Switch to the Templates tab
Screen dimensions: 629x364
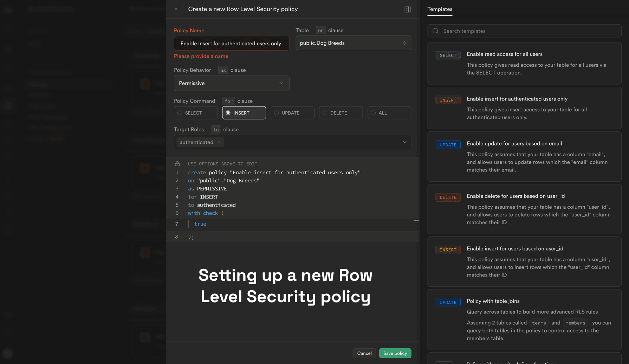pos(440,9)
